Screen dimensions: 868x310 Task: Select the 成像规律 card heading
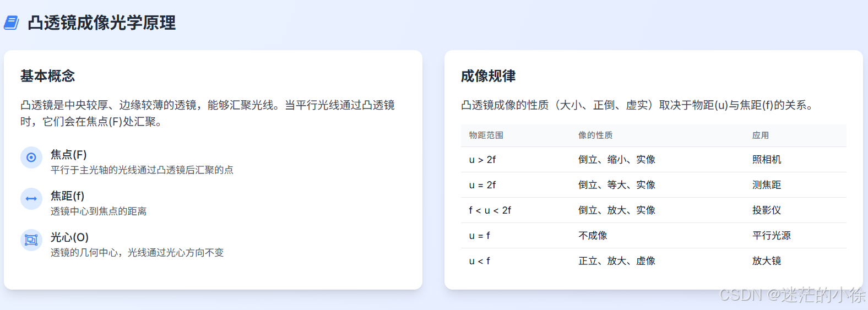[x=488, y=76]
